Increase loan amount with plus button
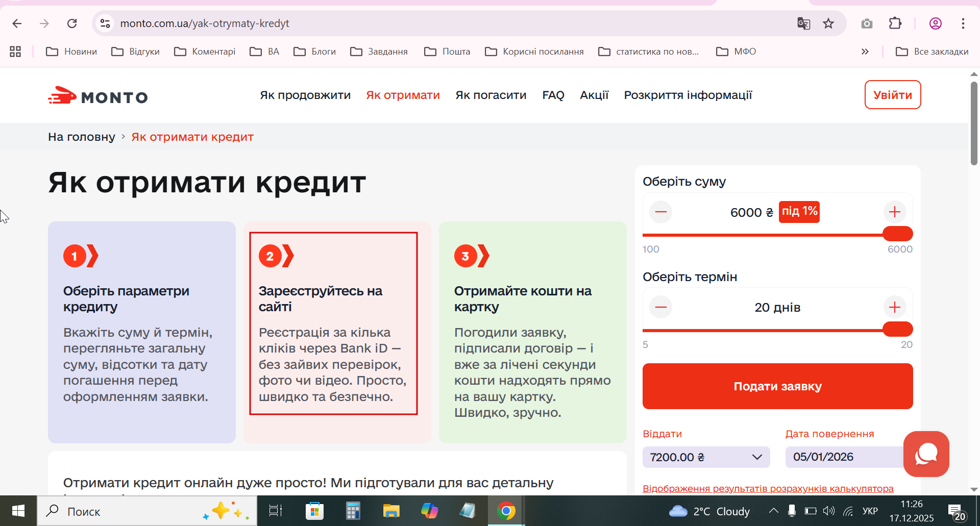 pyautogui.click(x=894, y=212)
